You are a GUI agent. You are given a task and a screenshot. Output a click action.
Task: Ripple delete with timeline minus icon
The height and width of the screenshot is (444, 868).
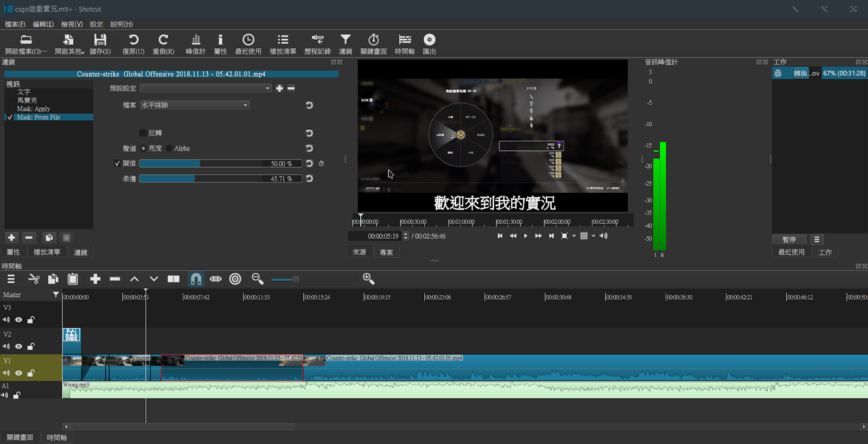coord(115,279)
